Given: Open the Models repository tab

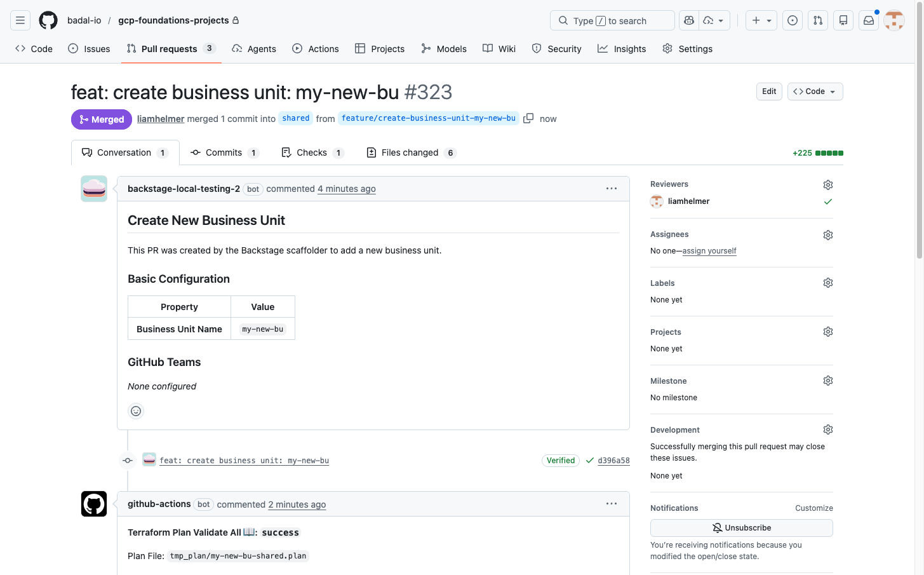Looking at the screenshot, I should pos(444,49).
